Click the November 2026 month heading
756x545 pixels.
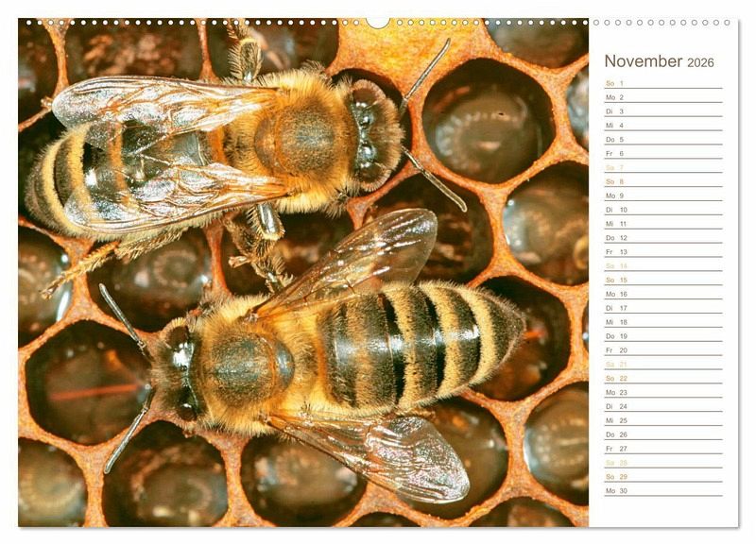pos(659,61)
